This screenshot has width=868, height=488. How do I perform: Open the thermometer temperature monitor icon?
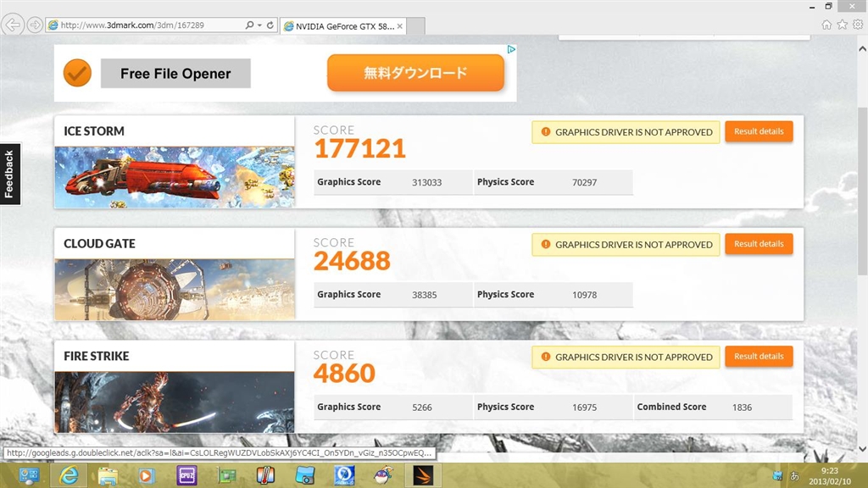click(x=265, y=475)
